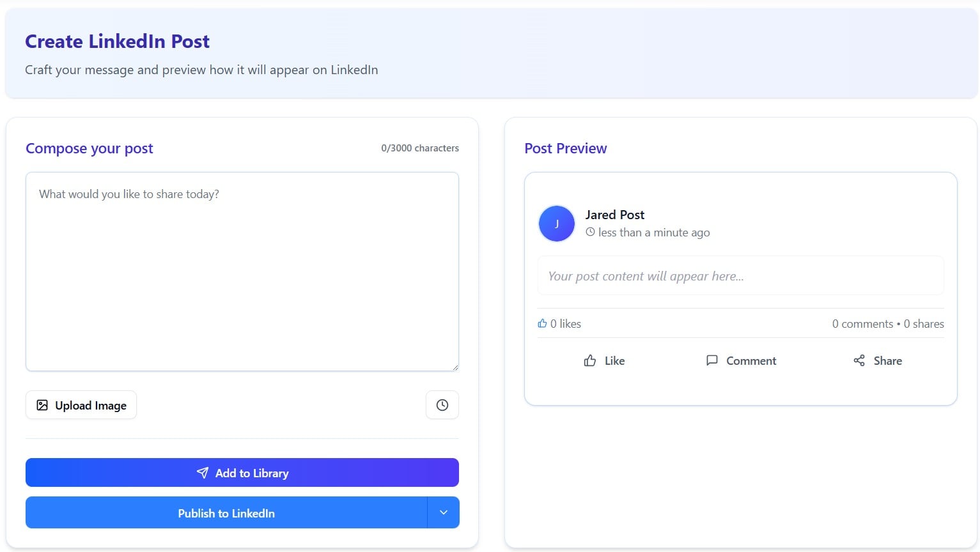The height and width of the screenshot is (552, 980).
Task: Click the Upload Image button label
Action: click(x=91, y=406)
